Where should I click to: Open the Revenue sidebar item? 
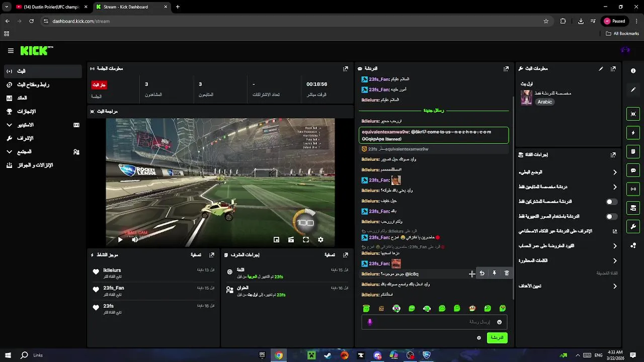[x=43, y=98]
